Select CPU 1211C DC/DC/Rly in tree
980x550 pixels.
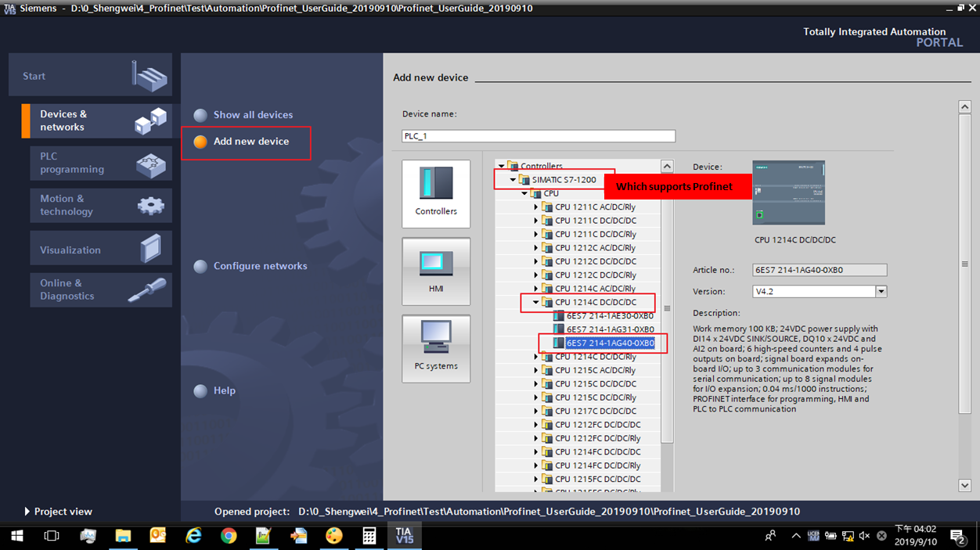point(595,235)
